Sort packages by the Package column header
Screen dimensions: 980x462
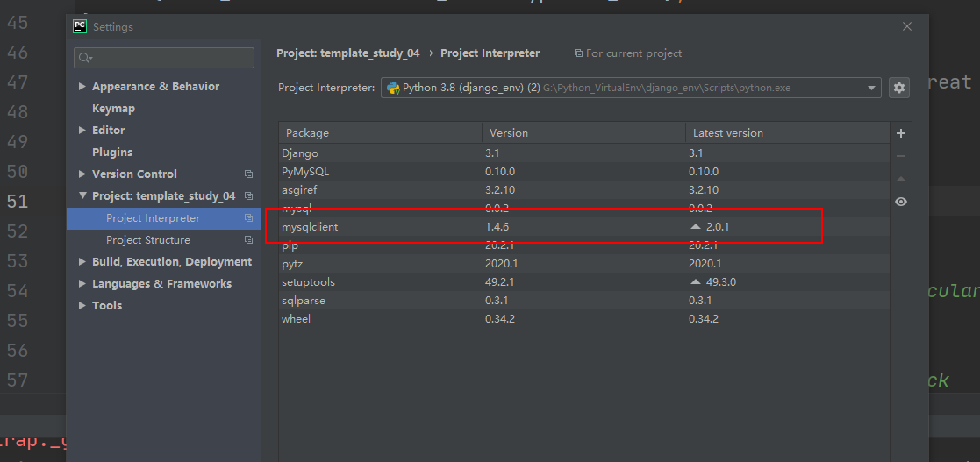tap(381, 133)
